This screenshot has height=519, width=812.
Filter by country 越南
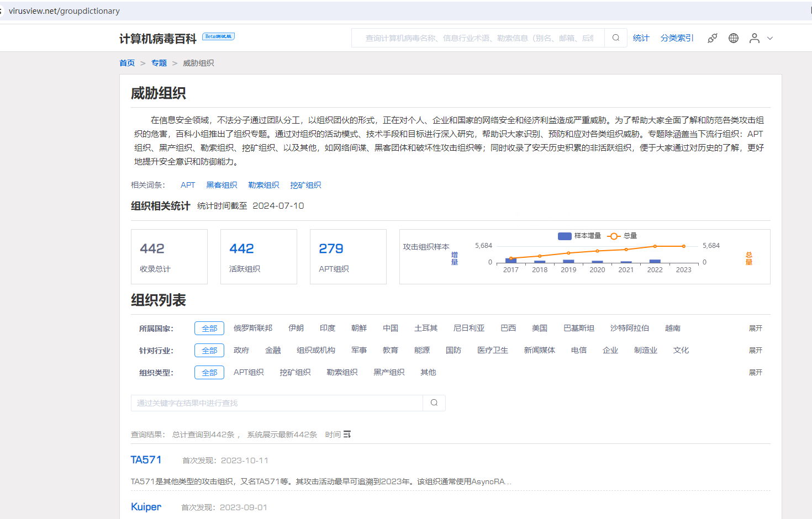click(x=673, y=328)
